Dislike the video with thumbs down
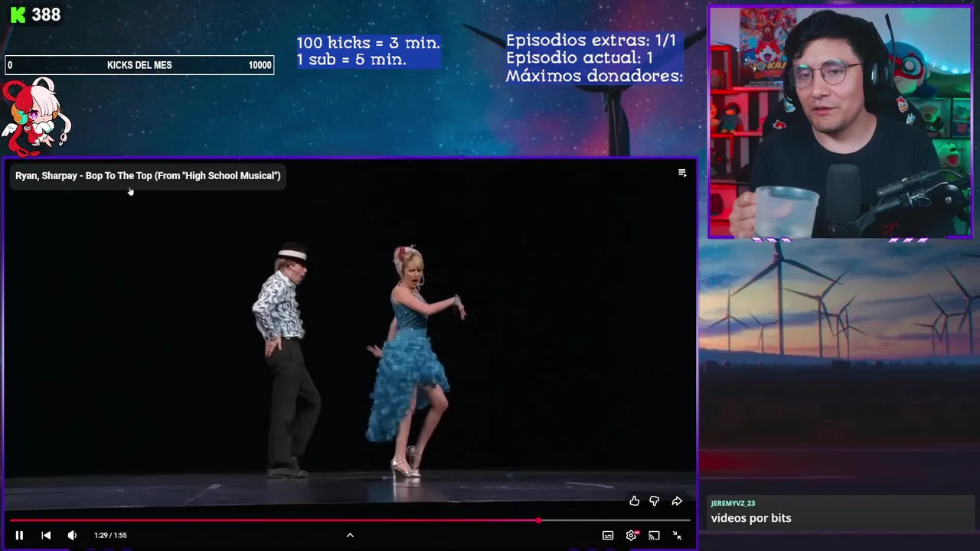Image resolution: width=980 pixels, height=551 pixels. click(654, 501)
